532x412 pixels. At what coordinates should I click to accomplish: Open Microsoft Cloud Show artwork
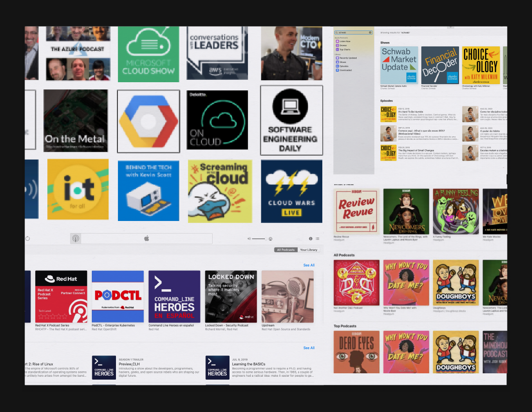[x=148, y=54]
